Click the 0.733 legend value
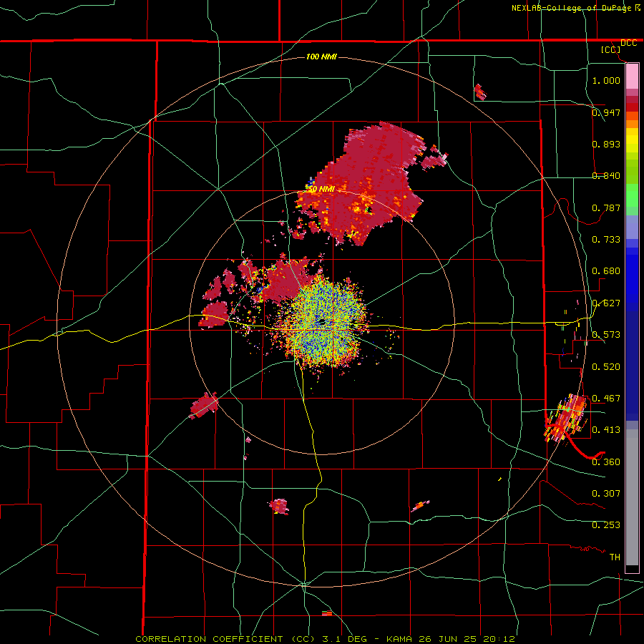Image resolution: width=644 pixels, height=644 pixels. click(606, 239)
